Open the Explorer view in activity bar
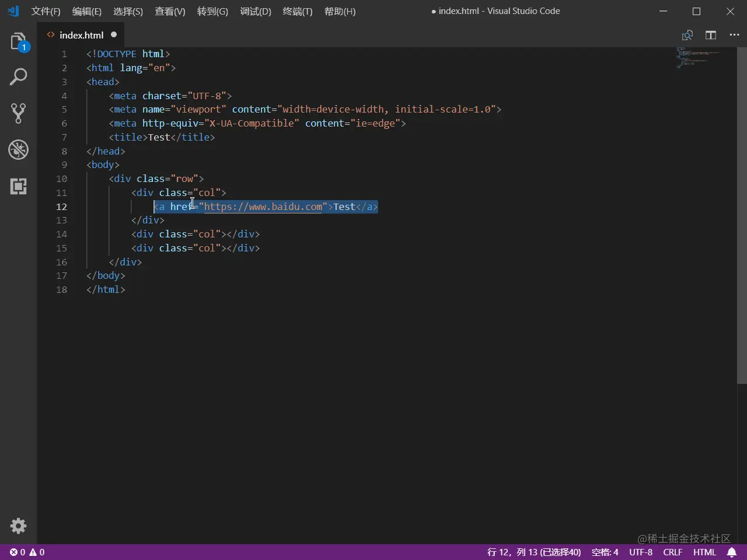Screen dimensions: 747x560 [18, 41]
